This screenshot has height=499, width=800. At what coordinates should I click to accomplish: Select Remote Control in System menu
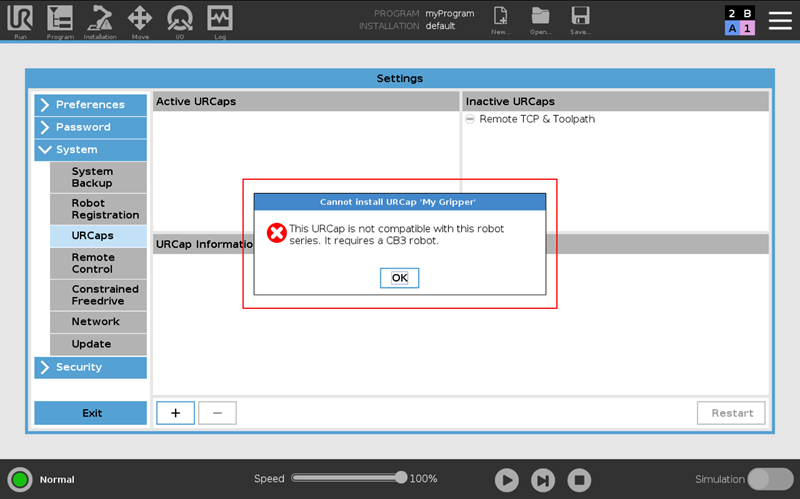98,263
